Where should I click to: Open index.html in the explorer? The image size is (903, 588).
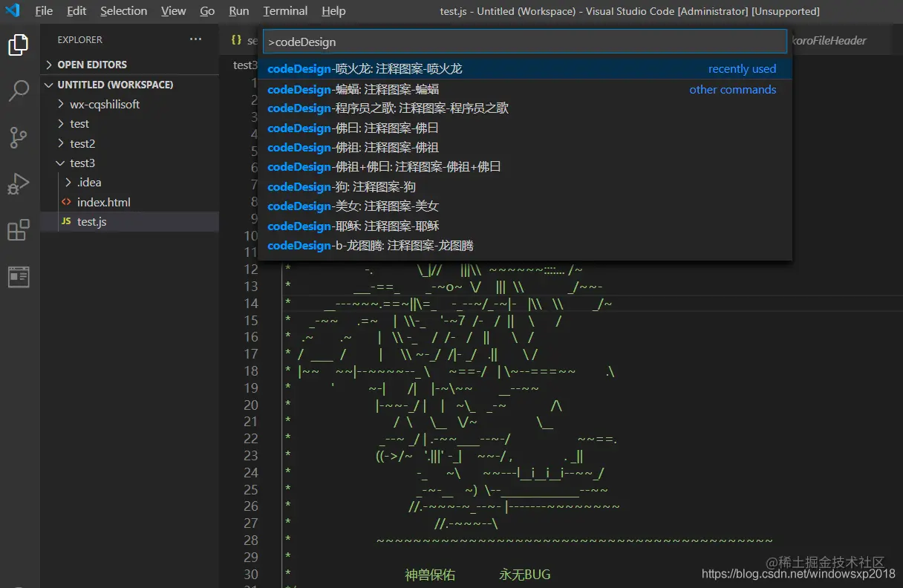(x=130, y=202)
